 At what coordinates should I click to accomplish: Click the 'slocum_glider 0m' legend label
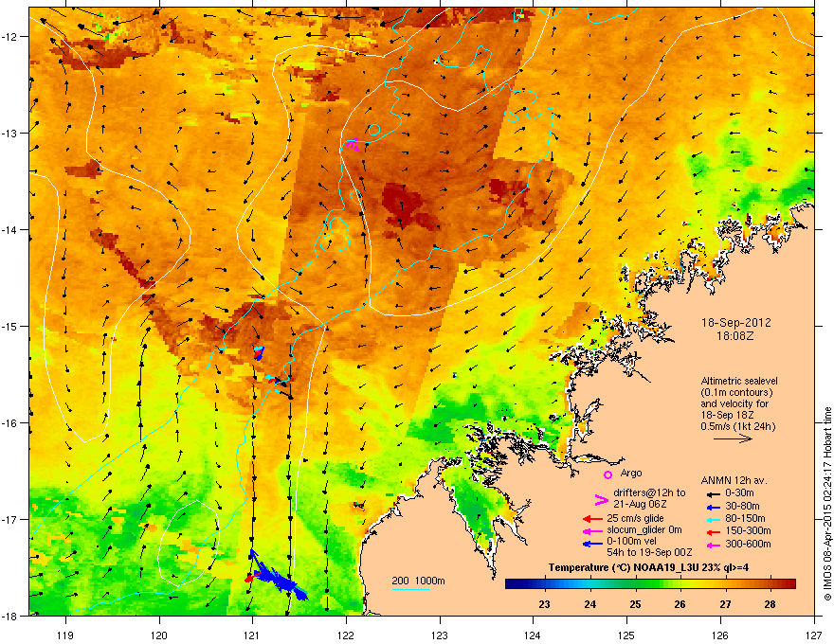[x=644, y=529]
